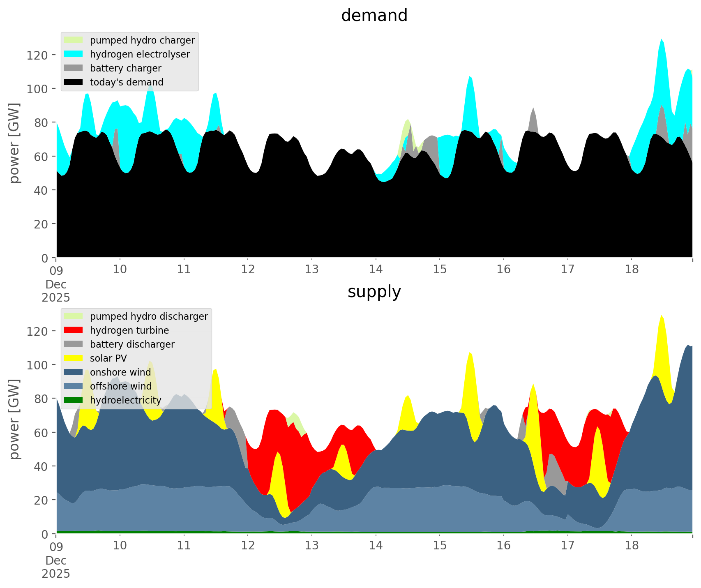Click the black today's demand legend swatch

(x=74, y=82)
